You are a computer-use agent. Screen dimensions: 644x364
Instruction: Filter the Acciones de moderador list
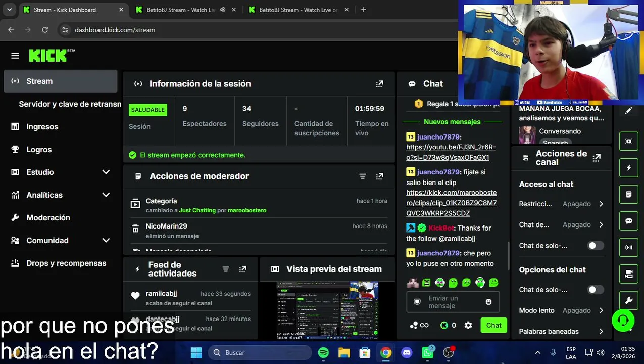tap(363, 176)
